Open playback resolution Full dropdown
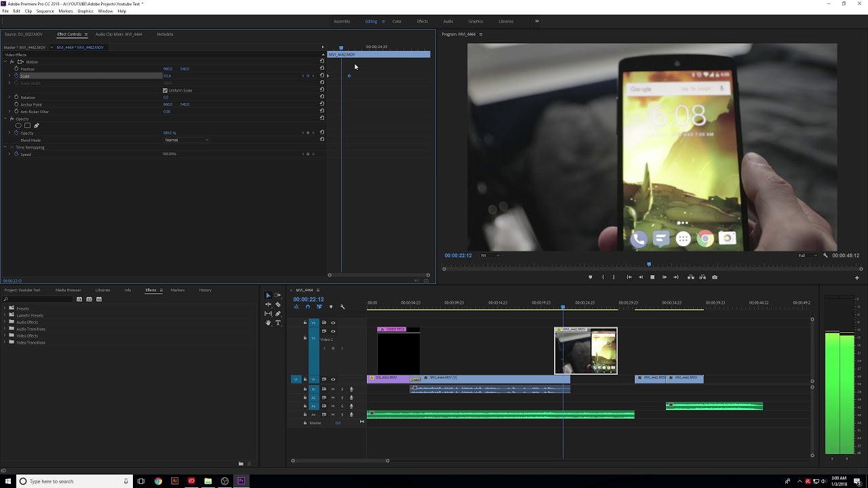 [808, 256]
